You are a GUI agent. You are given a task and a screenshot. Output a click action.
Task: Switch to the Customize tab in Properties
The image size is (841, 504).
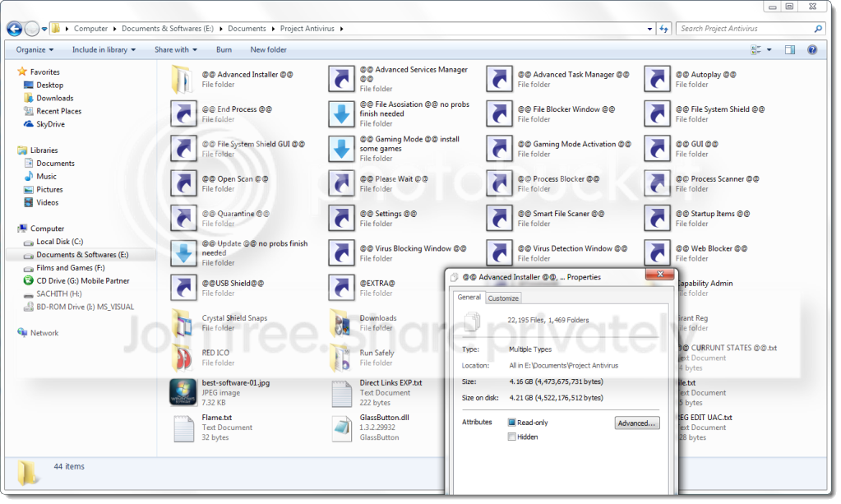[503, 298]
